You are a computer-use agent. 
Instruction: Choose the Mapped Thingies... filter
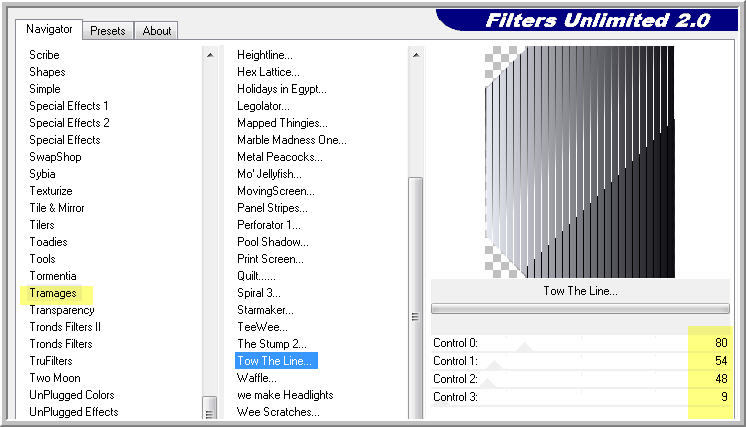282,123
